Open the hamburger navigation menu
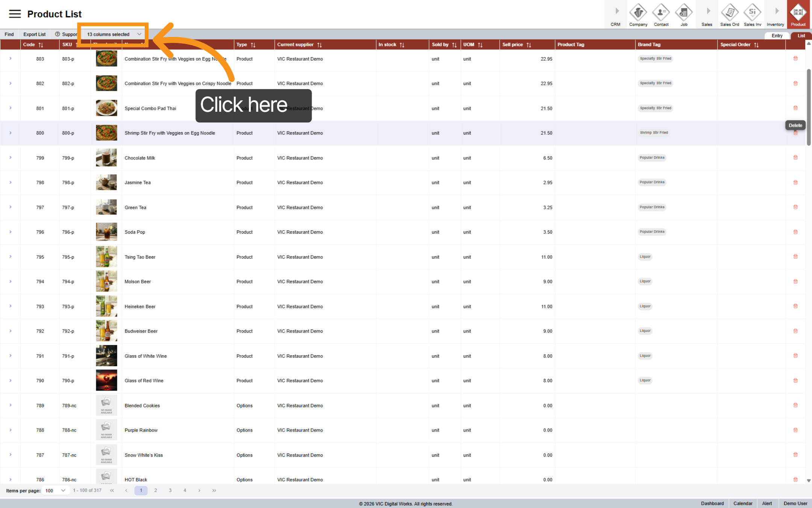 coord(15,14)
